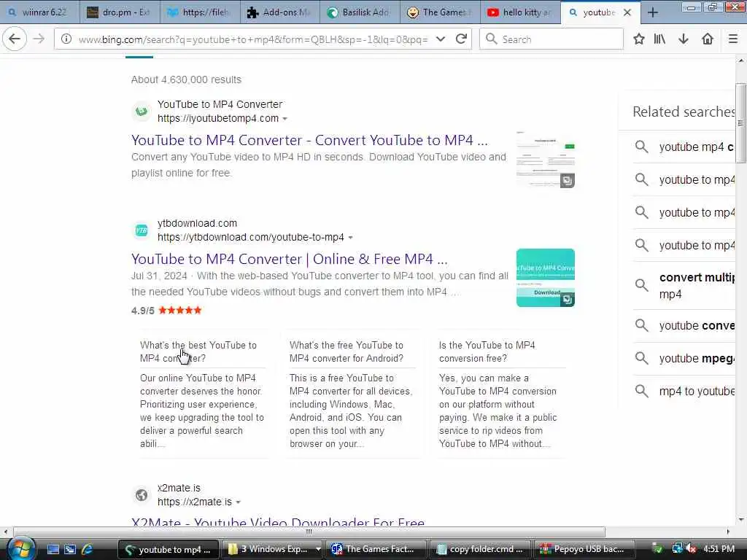Open site information icon in address bar
This screenshot has width=747, height=560.
tap(66, 39)
